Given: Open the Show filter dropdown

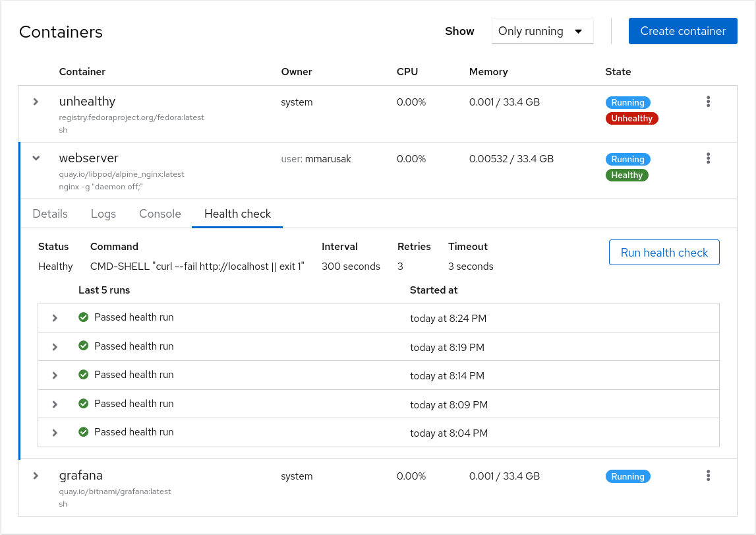Looking at the screenshot, I should pyautogui.click(x=542, y=31).
